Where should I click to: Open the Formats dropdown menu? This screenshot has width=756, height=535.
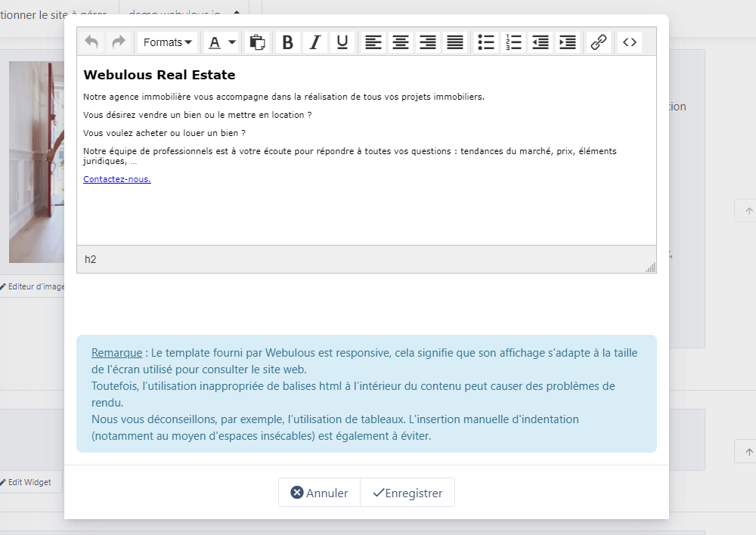click(167, 42)
